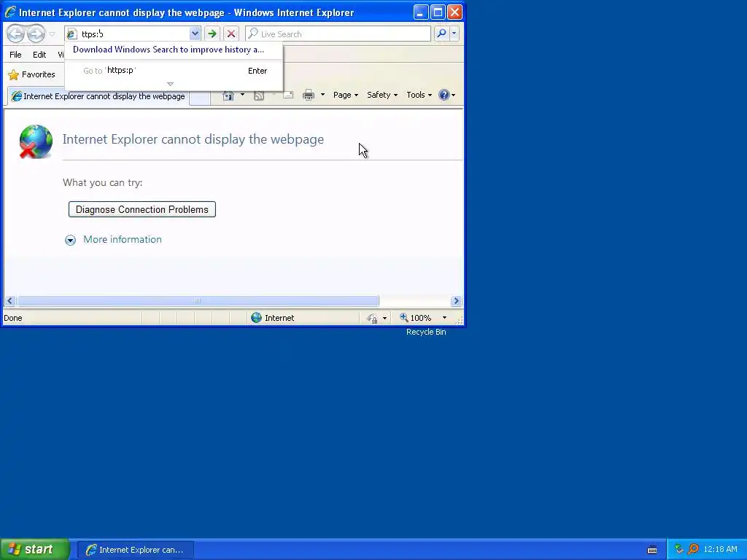Click the green Go arrow button
This screenshot has width=747, height=560.
[x=212, y=34]
